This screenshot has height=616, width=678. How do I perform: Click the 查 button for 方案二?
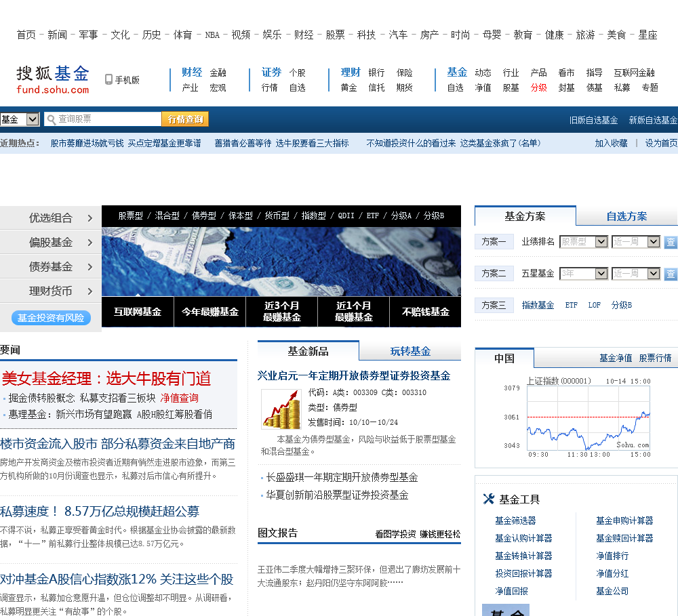click(671, 274)
